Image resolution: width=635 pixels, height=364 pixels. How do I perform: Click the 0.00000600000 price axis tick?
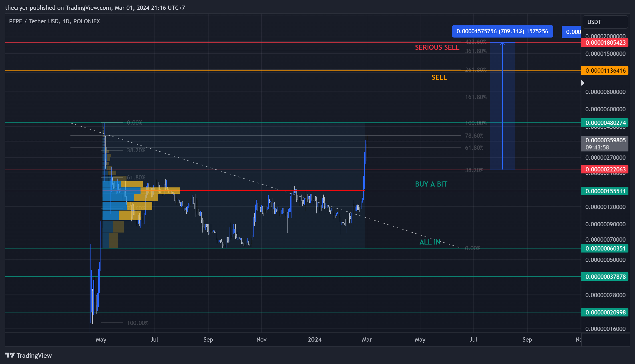pos(605,109)
